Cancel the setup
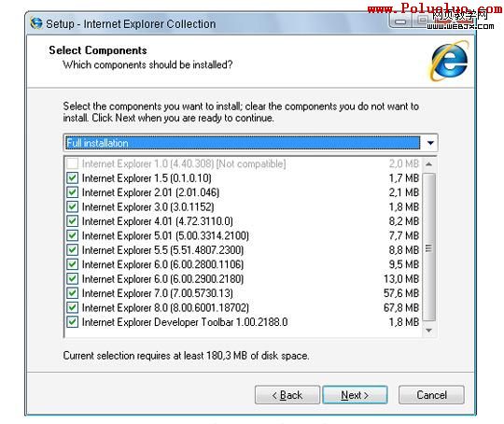The image size is (504, 424). pyautogui.click(x=431, y=395)
